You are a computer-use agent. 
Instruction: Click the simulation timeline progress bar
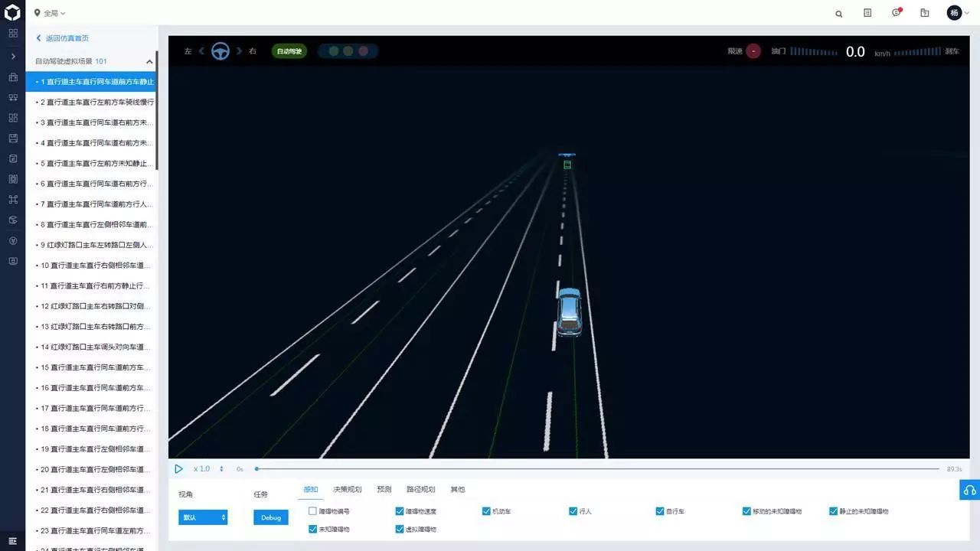pyautogui.click(x=597, y=469)
